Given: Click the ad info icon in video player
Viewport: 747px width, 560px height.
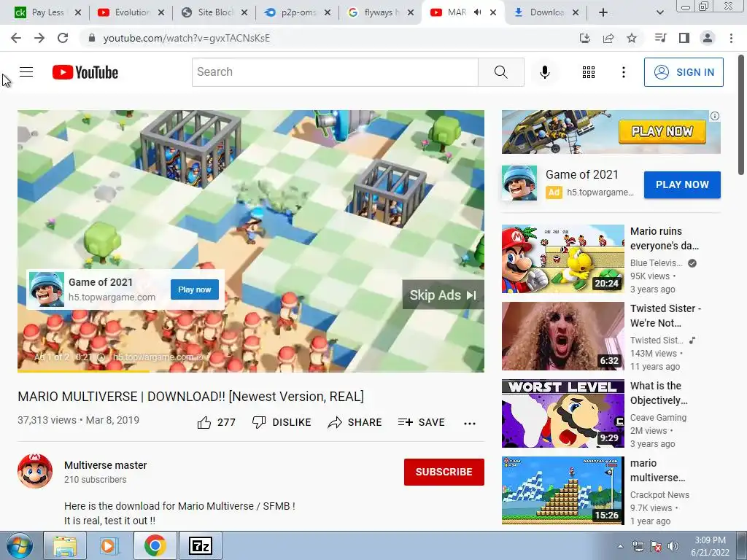Looking at the screenshot, I should [101, 357].
